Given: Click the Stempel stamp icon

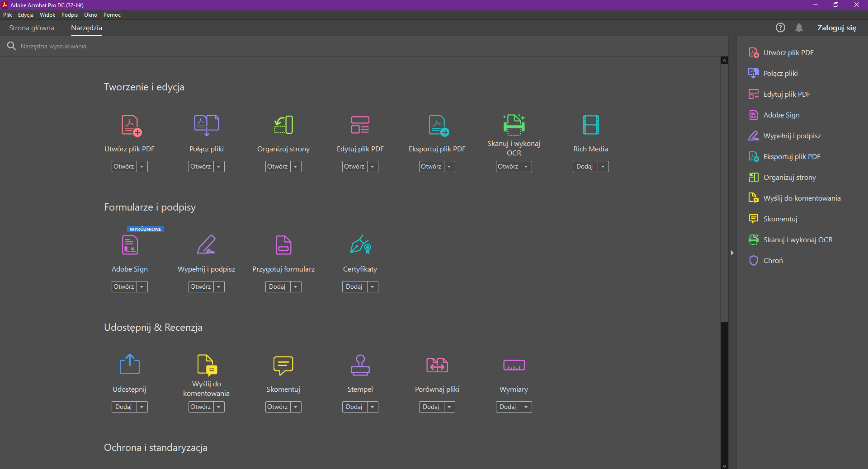Looking at the screenshot, I should [x=360, y=365].
